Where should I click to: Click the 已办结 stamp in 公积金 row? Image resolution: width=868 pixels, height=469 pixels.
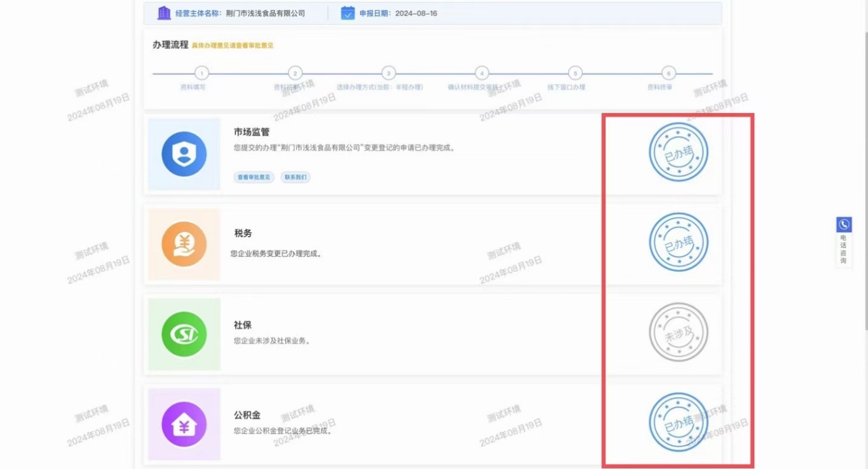click(678, 423)
